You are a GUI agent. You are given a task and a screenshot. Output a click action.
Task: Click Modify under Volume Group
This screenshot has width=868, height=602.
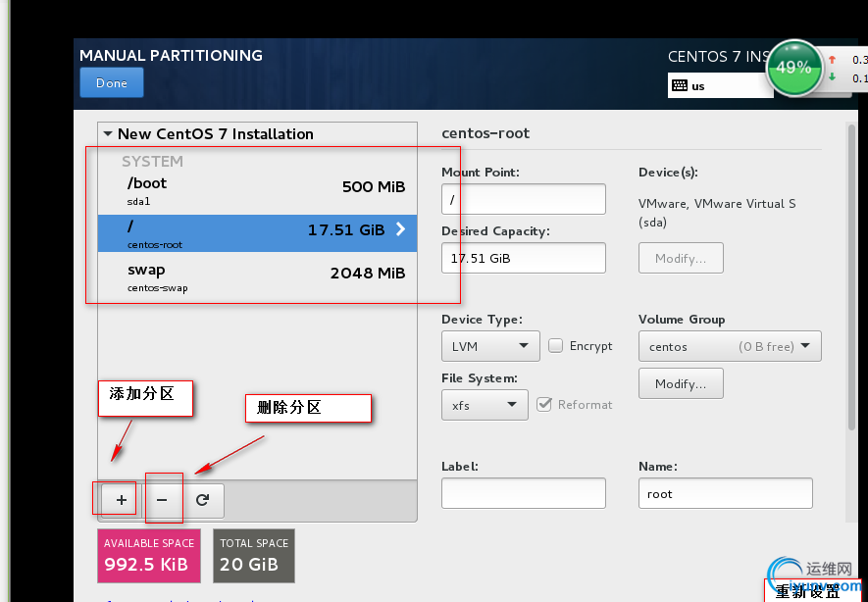(x=681, y=383)
